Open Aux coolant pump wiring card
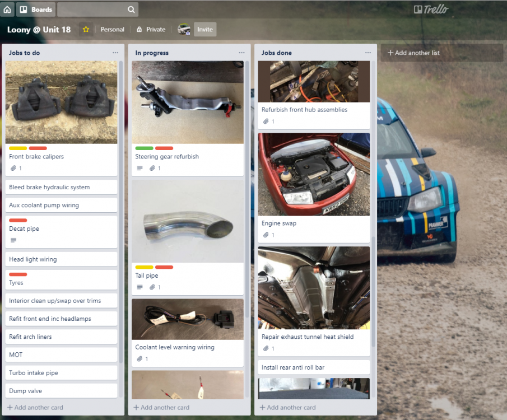The width and height of the screenshot is (507, 420). click(61, 206)
